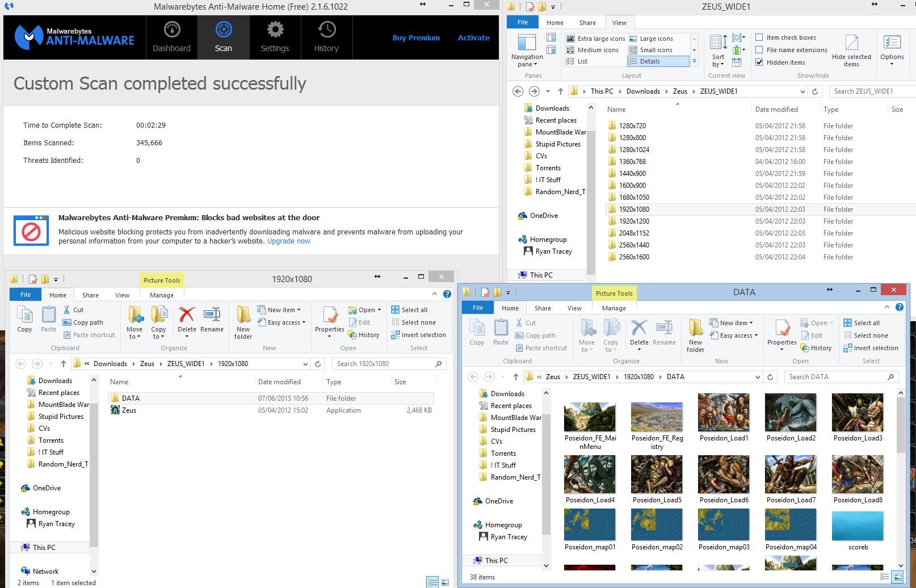Viewport: 916px width, 588px height.
Task: Open Manage tab in DATA window
Action: pos(614,308)
